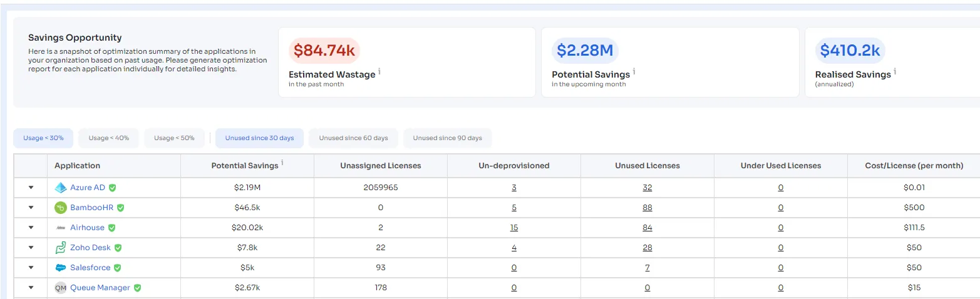
Task: Click the Airhouse logo icon
Action: (61, 228)
